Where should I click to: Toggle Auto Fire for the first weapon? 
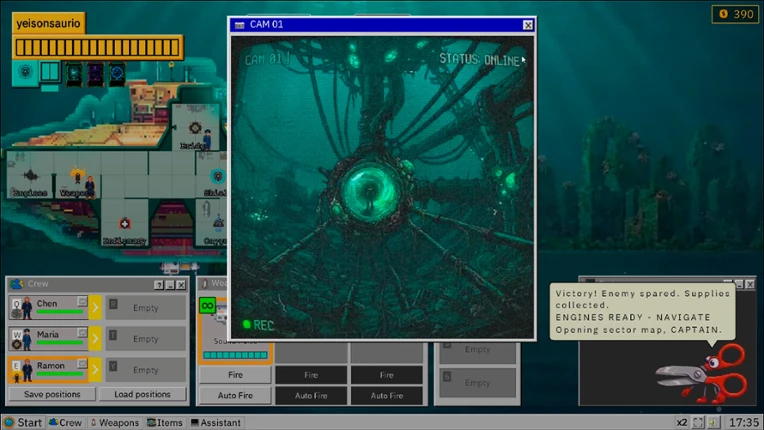click(x=235, y=395)
